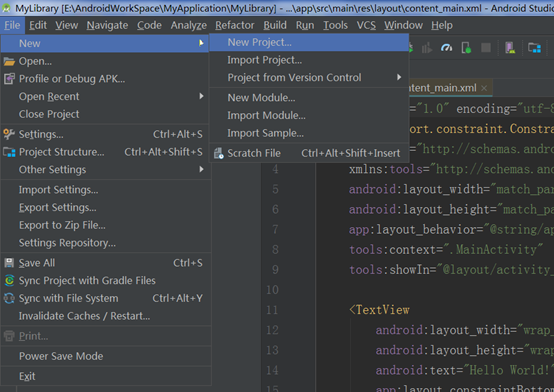The width and height of the screenshot is (554, 392).
Task: Choose Export to Zip File...
Action: click(x=105, y=225)
